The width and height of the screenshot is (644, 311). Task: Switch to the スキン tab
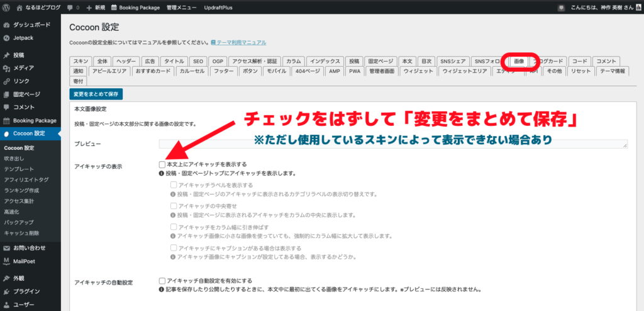pos(80,61)
